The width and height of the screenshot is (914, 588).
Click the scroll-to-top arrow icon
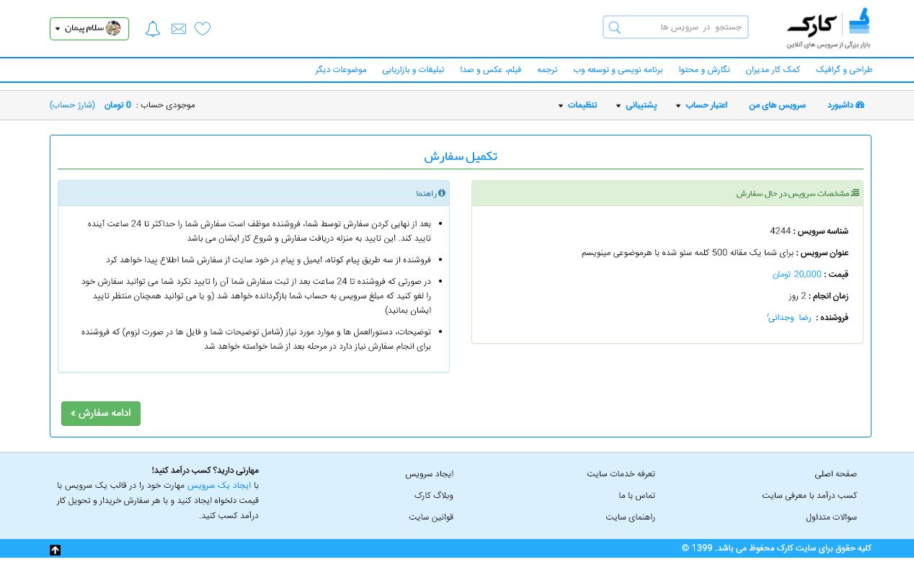(x=55, y=550)
